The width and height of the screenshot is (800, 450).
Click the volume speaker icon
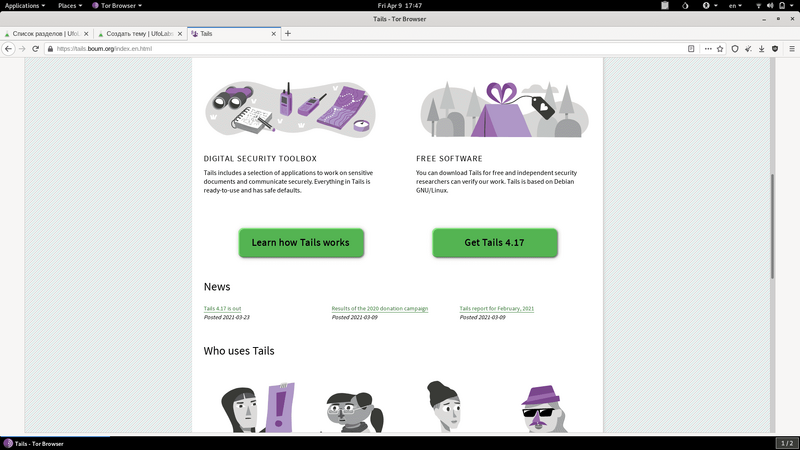pyautogui.click(x=770, y=5)
